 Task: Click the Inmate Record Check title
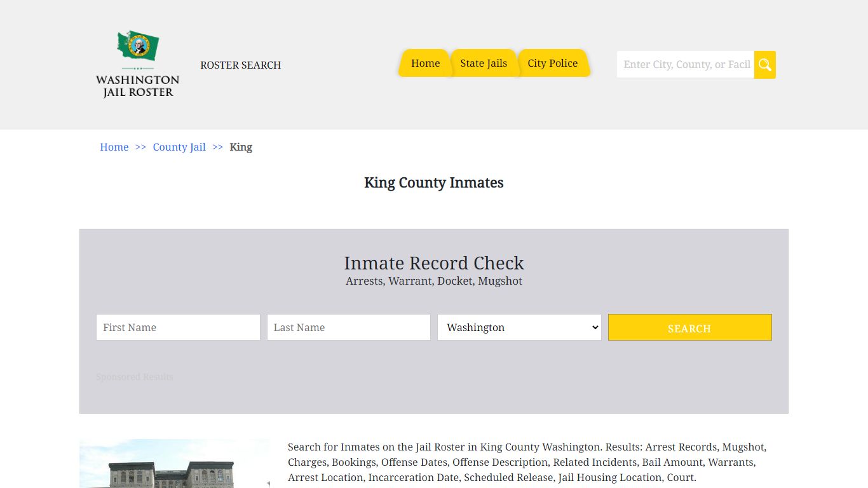pyautogui.click(x=434, y=263)
